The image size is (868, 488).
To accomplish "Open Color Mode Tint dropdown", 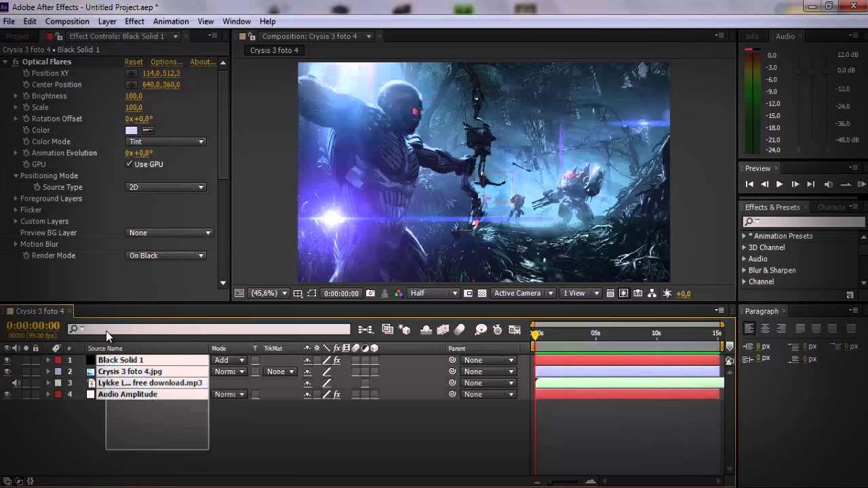I will [x=166, y=142].
